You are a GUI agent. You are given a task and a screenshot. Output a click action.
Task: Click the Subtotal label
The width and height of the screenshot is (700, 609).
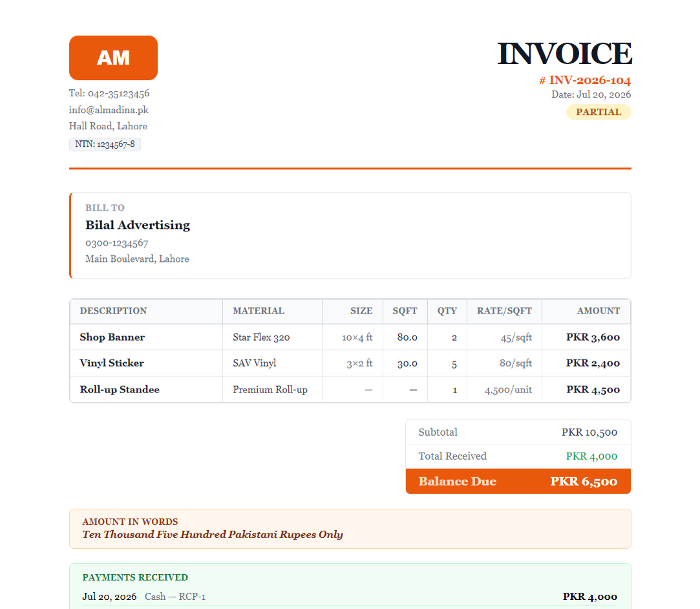[x=438, y=432]
